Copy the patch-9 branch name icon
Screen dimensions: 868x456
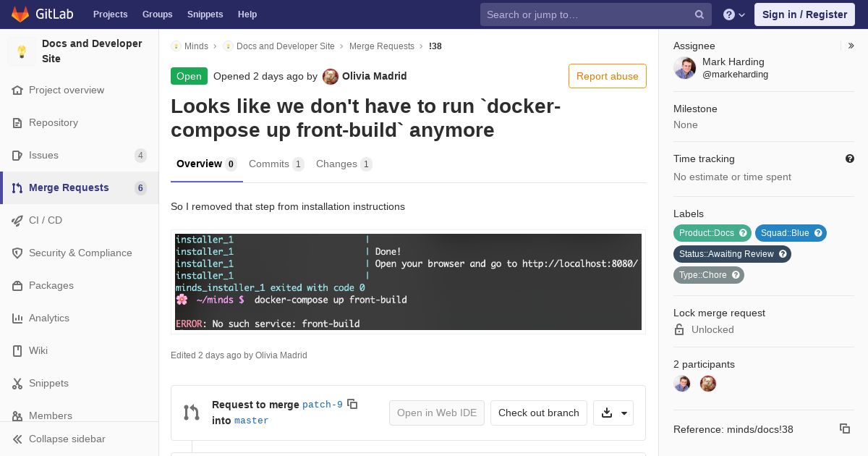point(352,404)
